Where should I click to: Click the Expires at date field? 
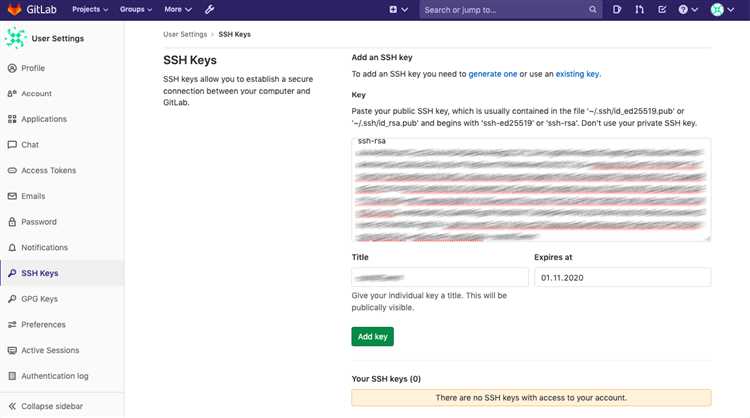(x=622, y=277)
